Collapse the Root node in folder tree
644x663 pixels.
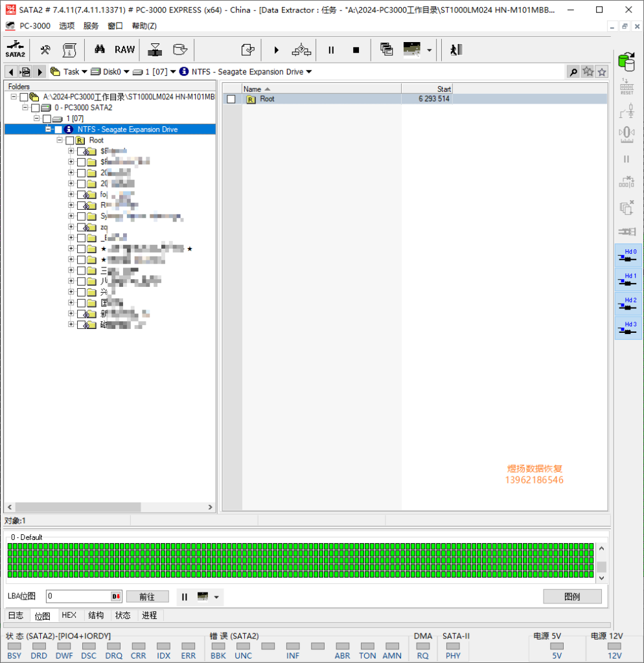60,140
